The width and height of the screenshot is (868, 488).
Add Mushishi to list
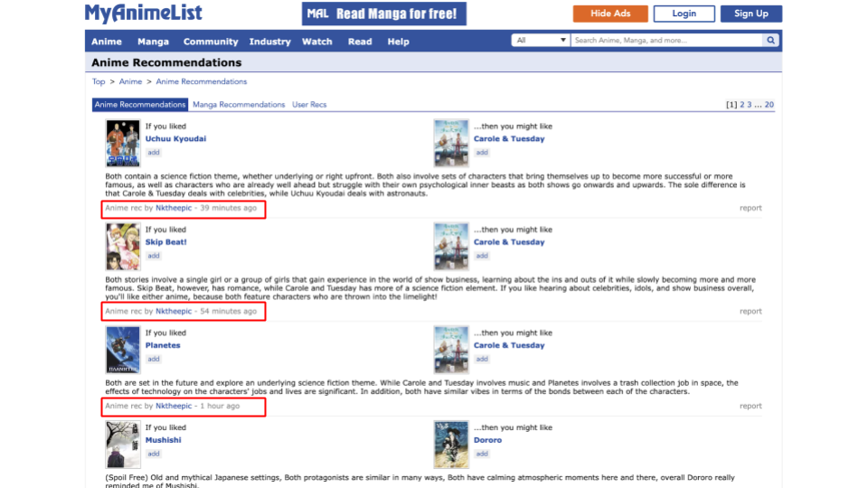pyautogui.click(x=154, y=454)
